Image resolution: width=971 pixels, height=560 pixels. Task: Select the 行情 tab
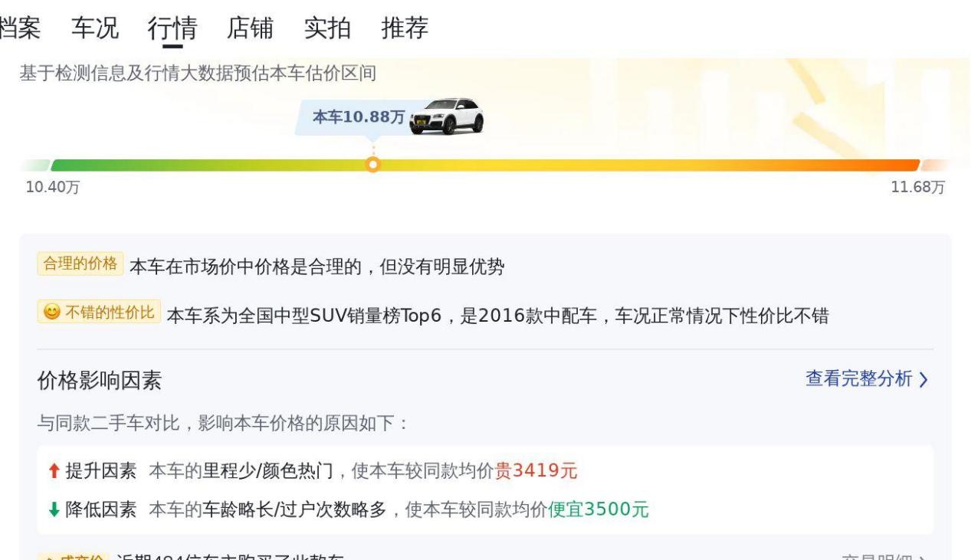pyautogui.click(x=172, y=28)
